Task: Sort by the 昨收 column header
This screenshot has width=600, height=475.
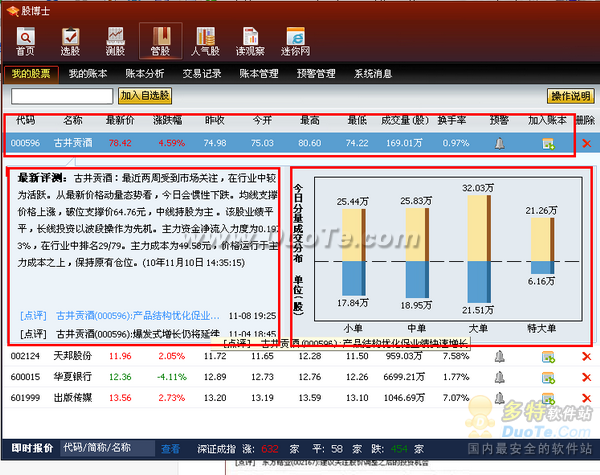Action: click(215, 121)
